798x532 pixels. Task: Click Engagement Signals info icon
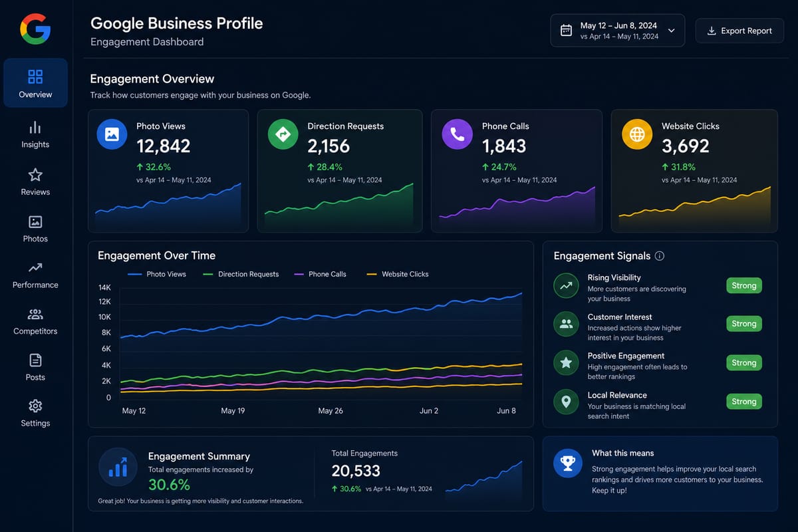click(x=660, y=256)
